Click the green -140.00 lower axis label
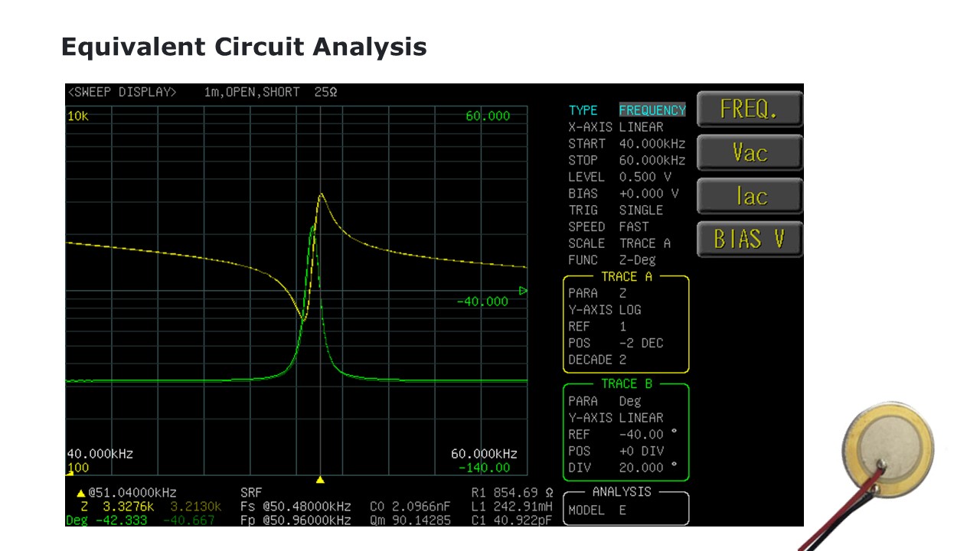 [x=485, y=468]
